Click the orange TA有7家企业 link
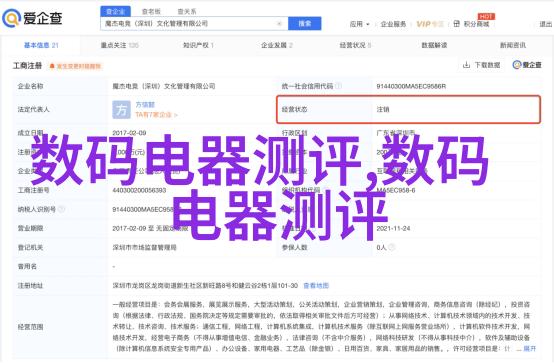Image resolution: width=554 pixels, height=363 pixels. [x=156, y=115]
